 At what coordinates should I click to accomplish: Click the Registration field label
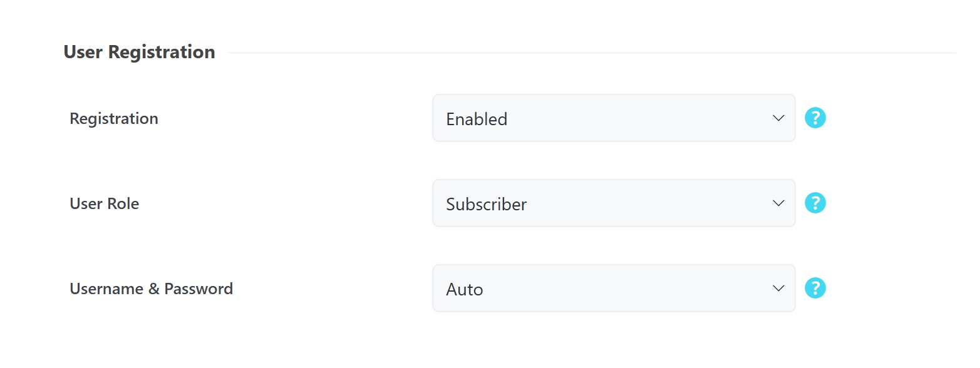(114, 118)
